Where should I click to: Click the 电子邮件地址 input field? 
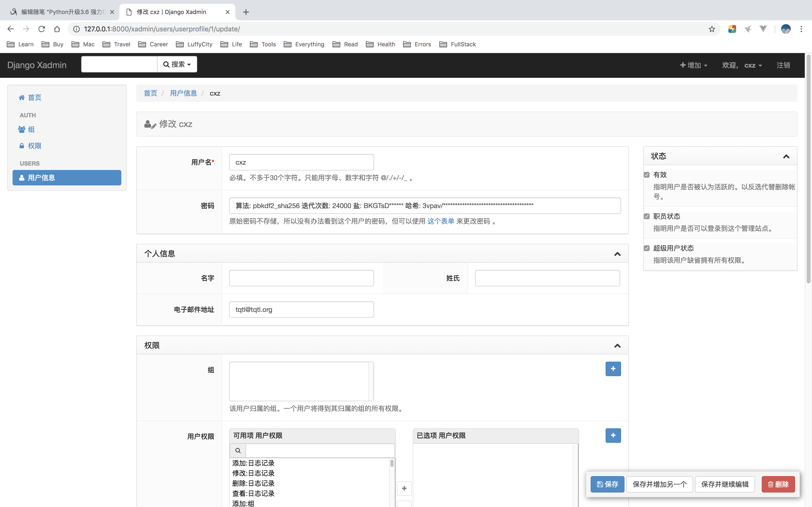(301, 310)
